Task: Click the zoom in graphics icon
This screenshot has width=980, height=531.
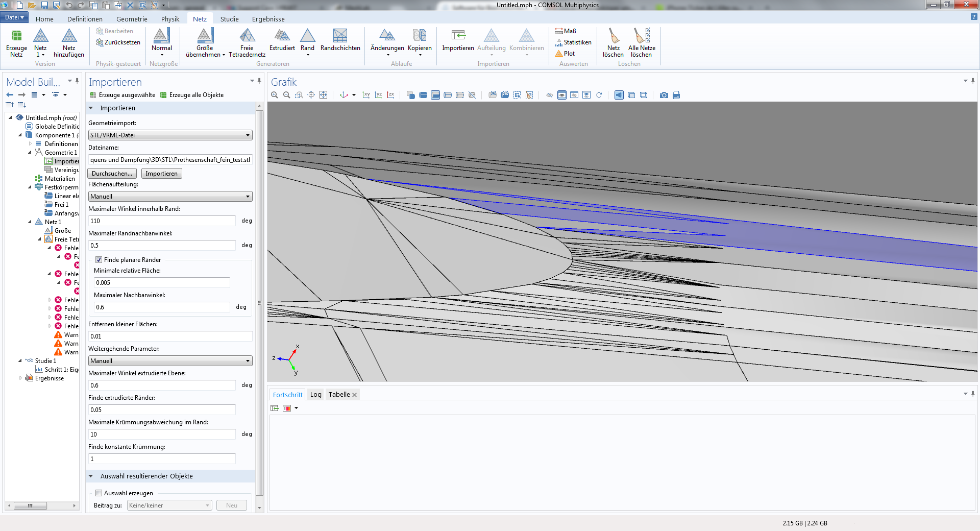Action: [x=275, y=95]
